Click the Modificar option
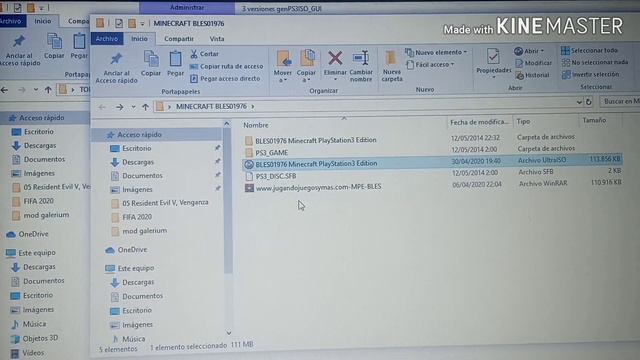Screen dimensions: 640x360 534,63
